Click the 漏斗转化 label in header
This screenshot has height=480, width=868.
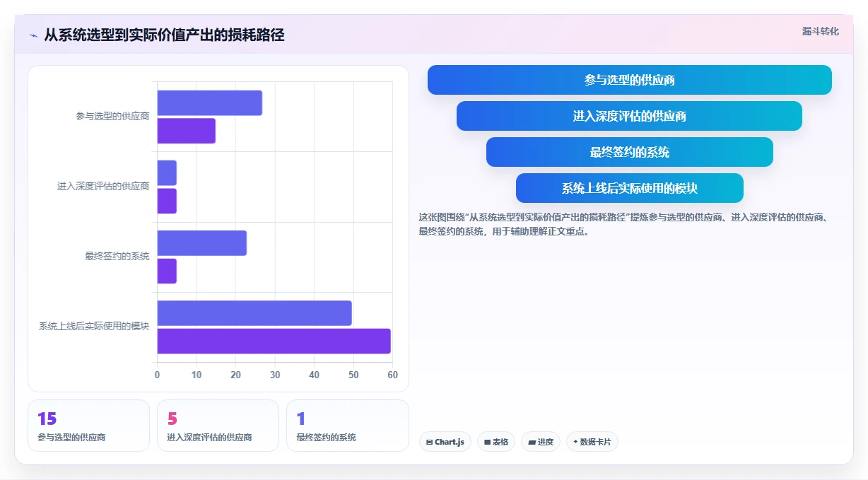pyautogui.click(x=821, y=31)
